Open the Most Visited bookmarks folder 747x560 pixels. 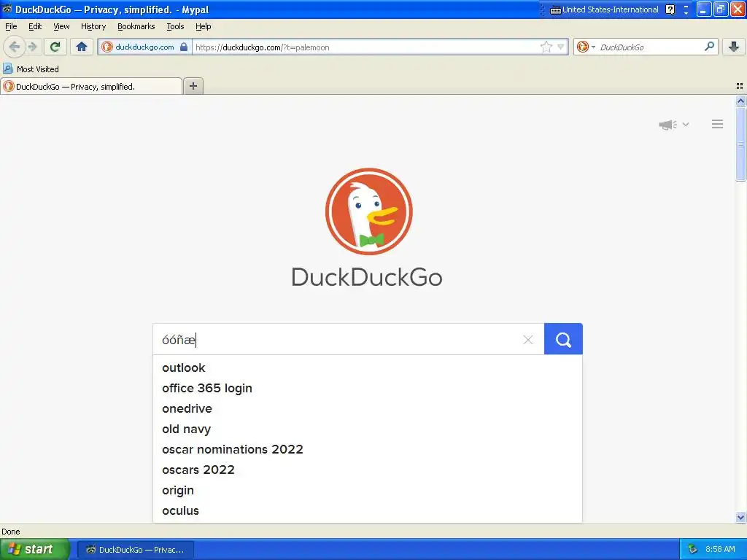pyautogui.click(x=31, y=69)
